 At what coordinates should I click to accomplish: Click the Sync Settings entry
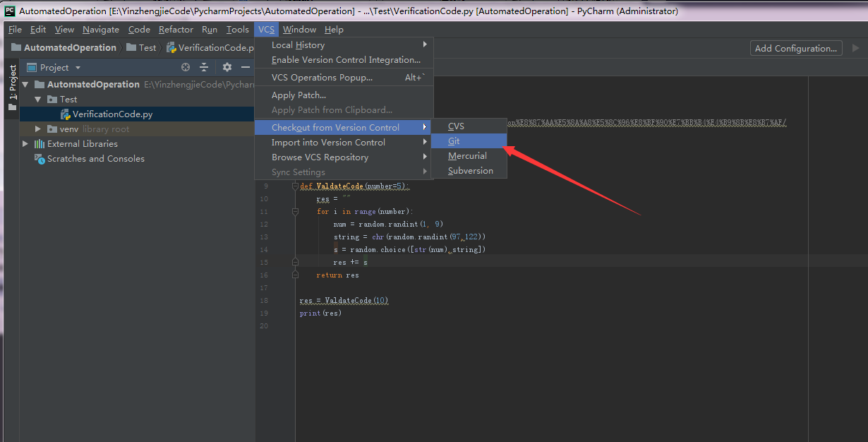(344, 172)
